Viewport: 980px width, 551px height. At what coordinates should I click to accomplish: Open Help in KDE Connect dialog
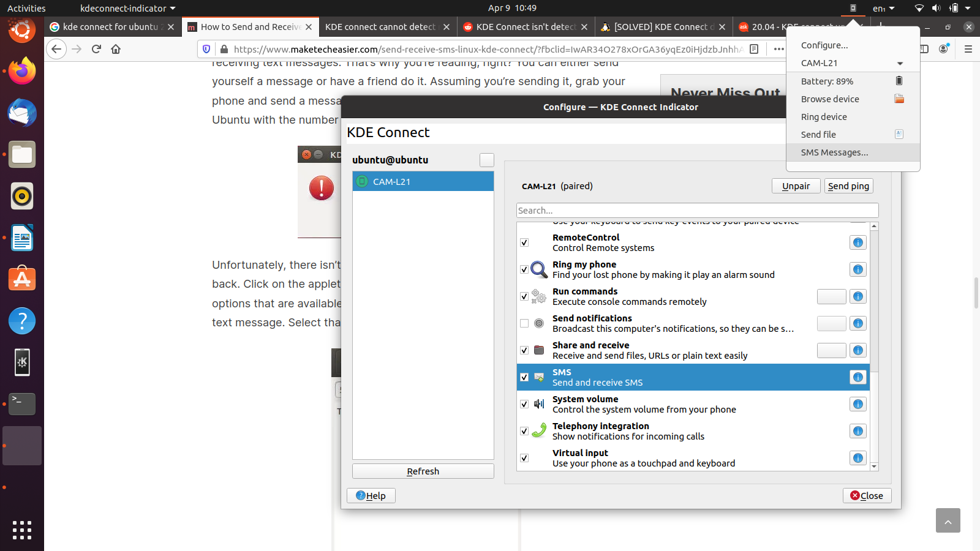pyautogui.click(x=371, y=495)
